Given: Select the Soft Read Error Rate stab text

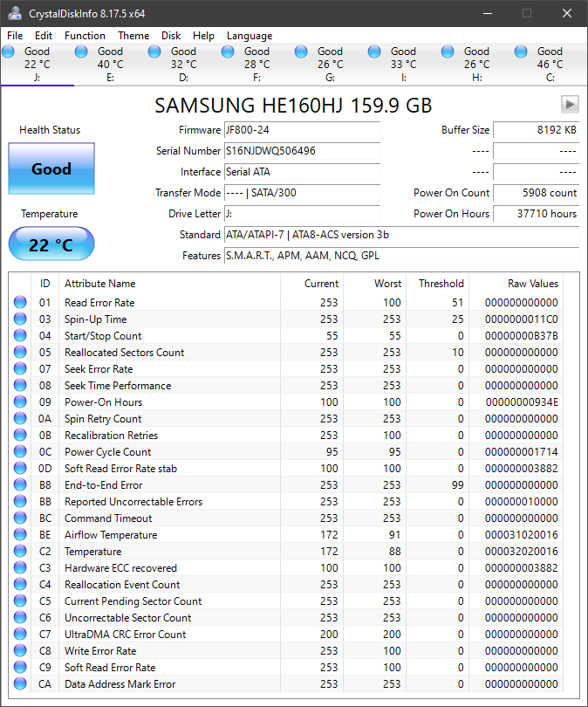Looking at the screenshot, I should 120,469.
